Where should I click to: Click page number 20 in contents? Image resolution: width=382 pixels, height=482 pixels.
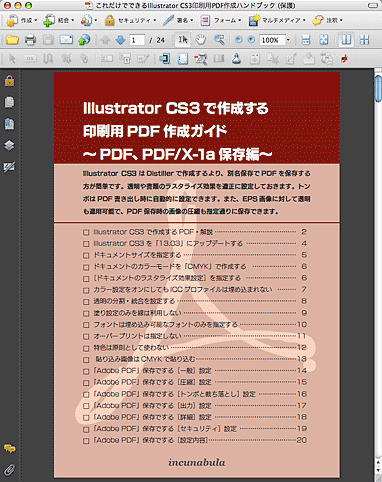pos(302,440)
